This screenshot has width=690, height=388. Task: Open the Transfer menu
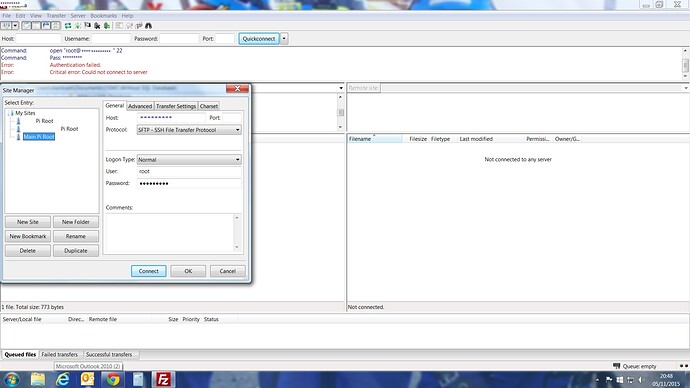[x=56, y=15]
